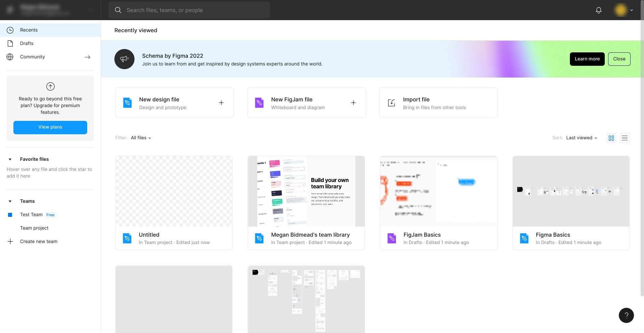The image size is (644, 333).
Task: Click the Test Team blue square icon
Action: pyautogui.click(x=10, y=215)
